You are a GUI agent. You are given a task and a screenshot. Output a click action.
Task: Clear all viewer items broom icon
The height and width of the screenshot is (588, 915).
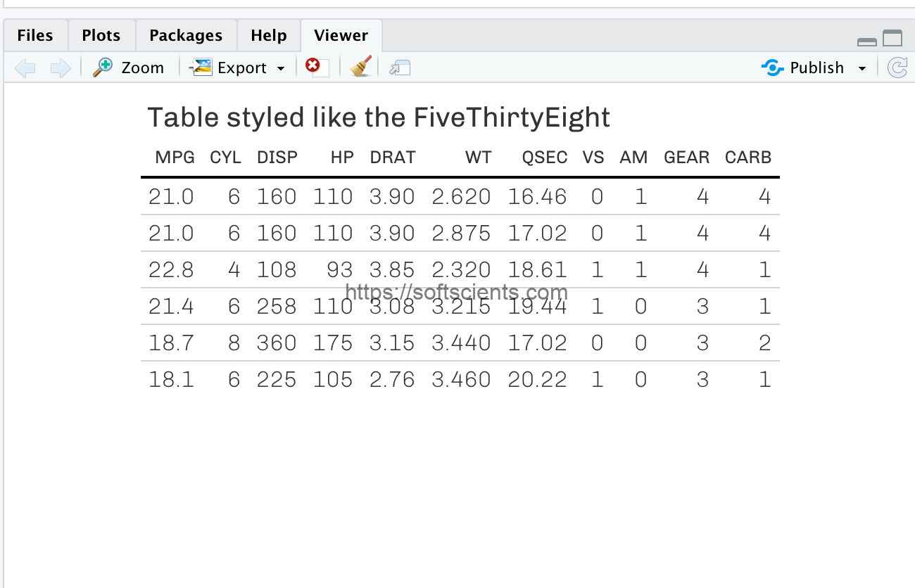(x=361, y=67)
